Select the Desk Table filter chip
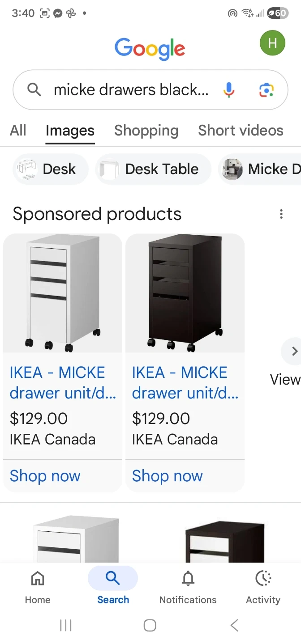The height and width of the screenshot is (644, 301). point(153,169)
